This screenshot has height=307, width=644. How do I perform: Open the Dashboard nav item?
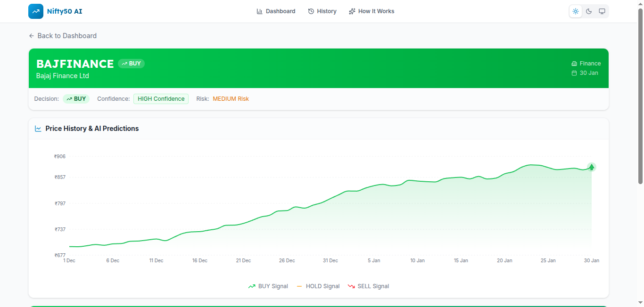[276, 11]
